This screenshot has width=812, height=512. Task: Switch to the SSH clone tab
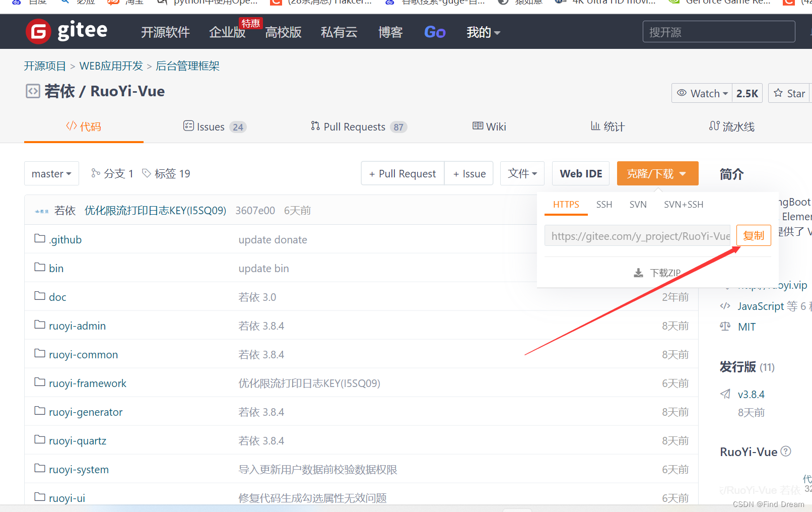(604, 204)
